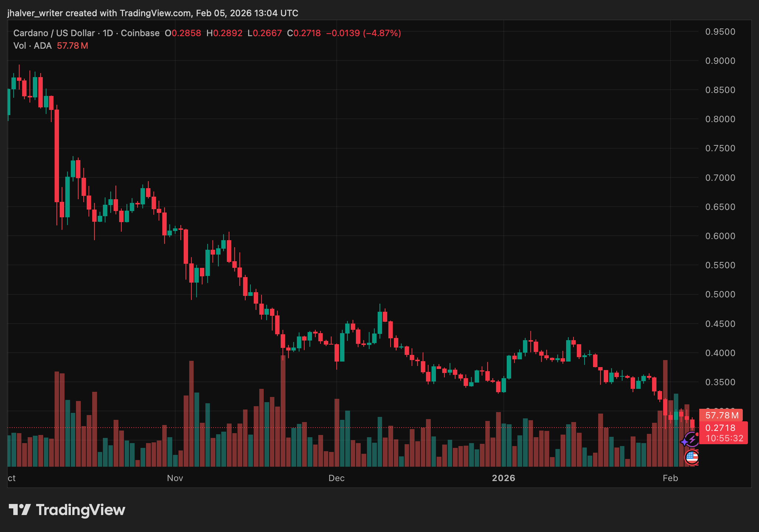Click the 0.5000 price level on the scale

tap(720, 294)
